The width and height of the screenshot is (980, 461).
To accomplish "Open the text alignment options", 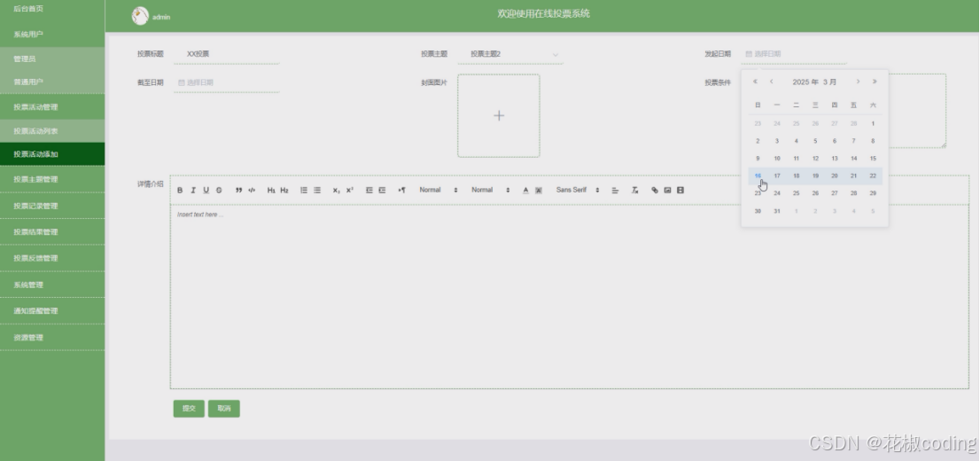I will pos(615,190).
